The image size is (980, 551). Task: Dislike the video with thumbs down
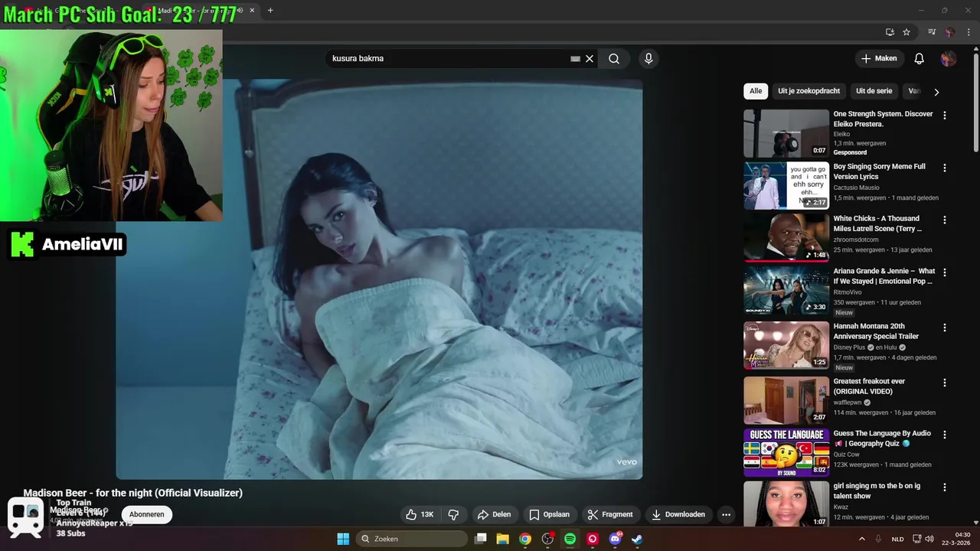[x=453, y=514]
